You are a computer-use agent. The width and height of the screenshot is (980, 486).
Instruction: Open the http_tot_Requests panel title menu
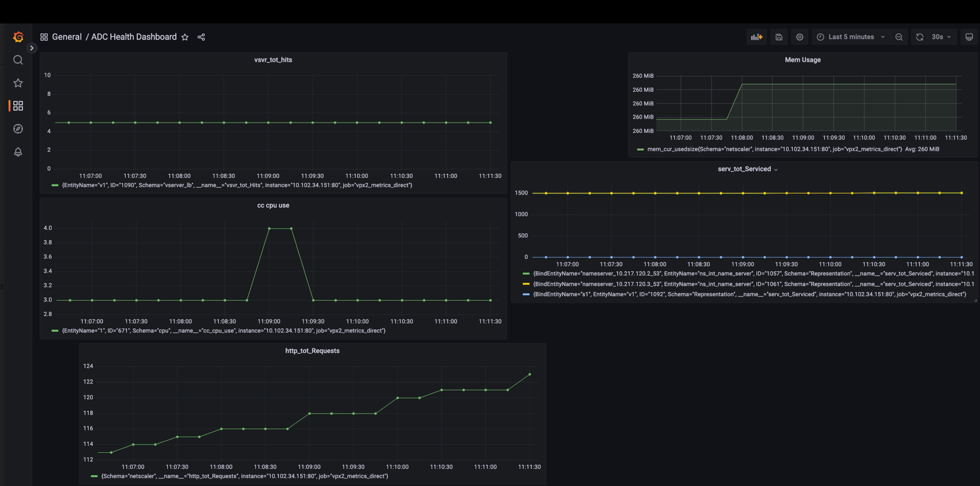point(312,351)
